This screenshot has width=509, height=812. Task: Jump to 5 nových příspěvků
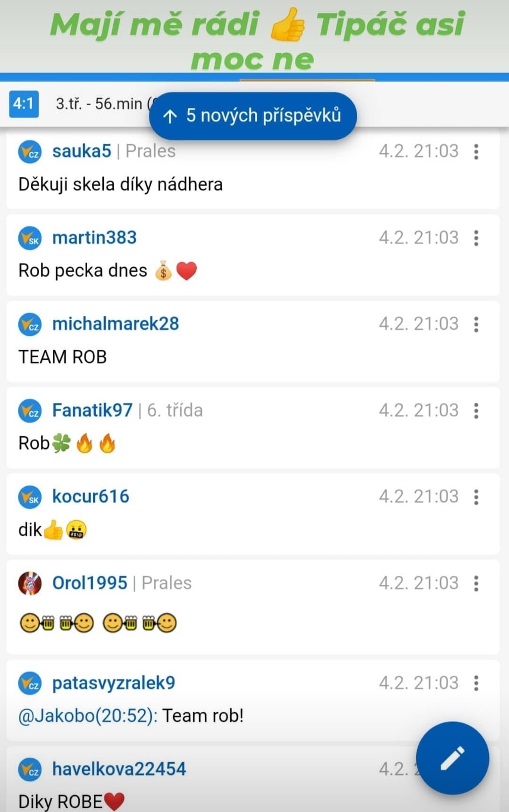(x=253, y=116)
